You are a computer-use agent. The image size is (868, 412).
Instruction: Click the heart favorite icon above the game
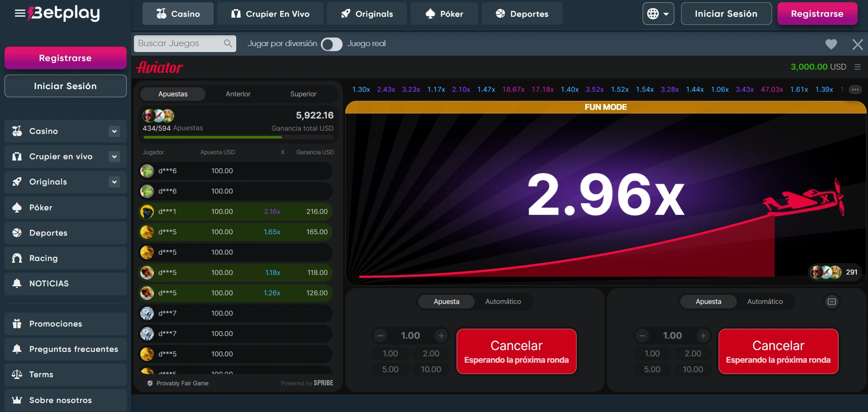[x=831, y=44]
